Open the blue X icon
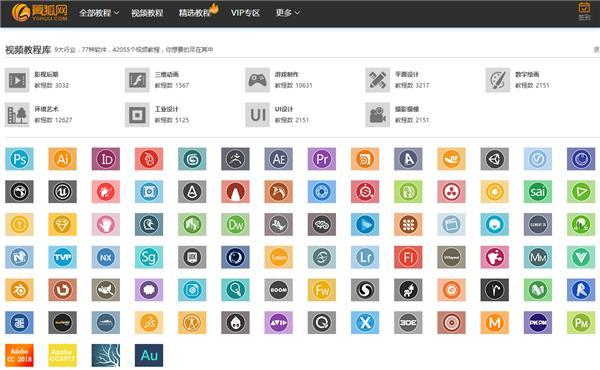 (x=365, y=323)
